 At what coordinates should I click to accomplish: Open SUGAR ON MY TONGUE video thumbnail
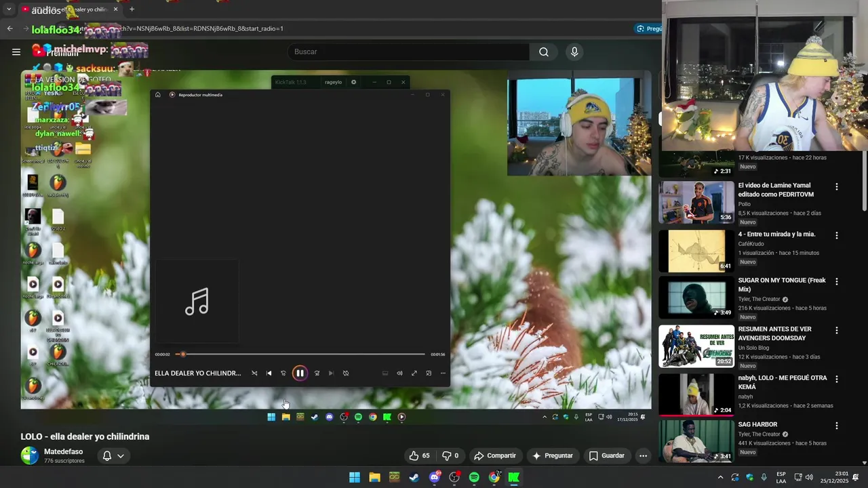tap(696, 297)
